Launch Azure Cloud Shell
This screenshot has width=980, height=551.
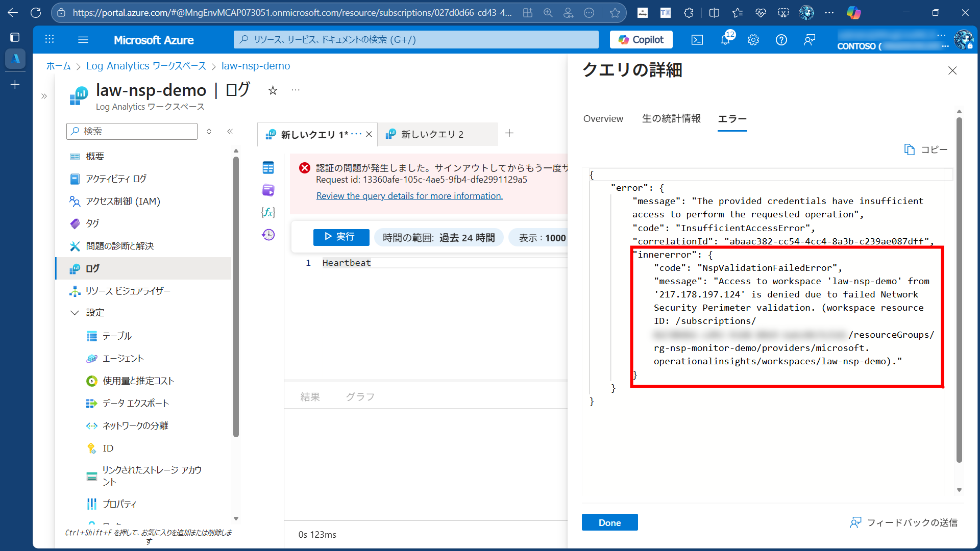[x=697, y=39]
